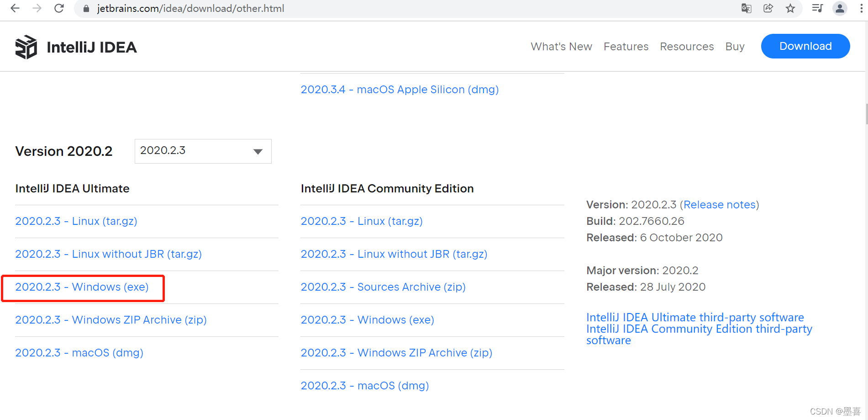Download Community 2020.2.3 Sources Archive (zip)

pyautogui.click(x=383, y=287)
